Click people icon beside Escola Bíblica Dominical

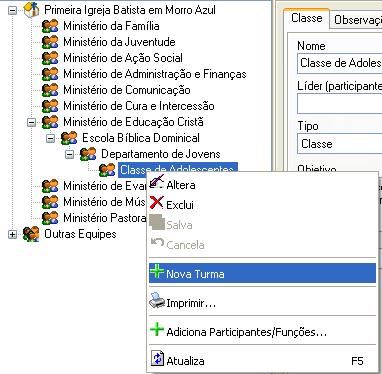click(x=69, y=138)
